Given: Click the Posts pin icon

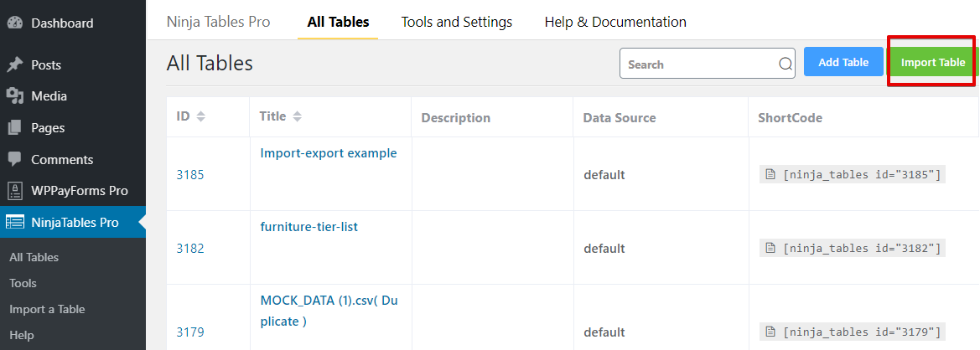Looking at the screenshot, I should [x=14, y=64].
